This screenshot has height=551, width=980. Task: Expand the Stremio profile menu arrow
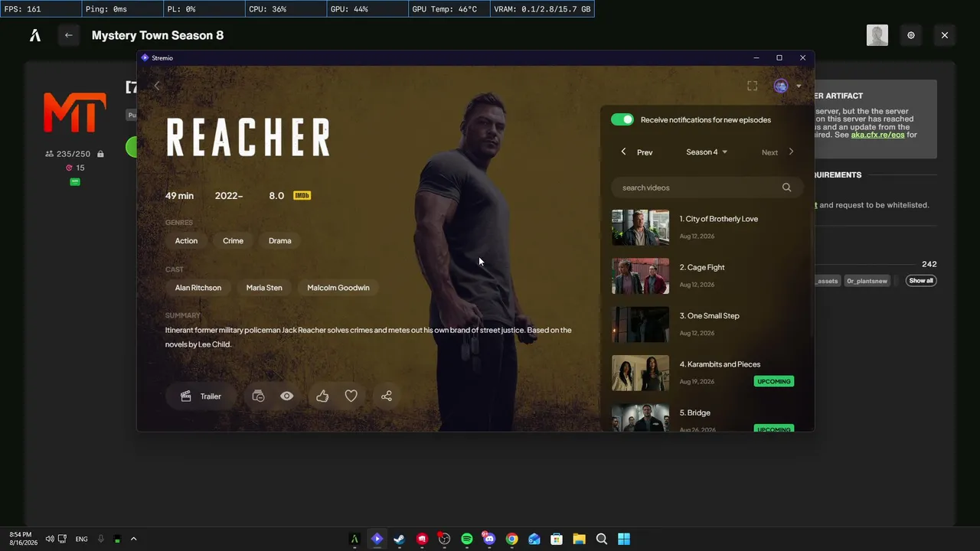[799, 86]
